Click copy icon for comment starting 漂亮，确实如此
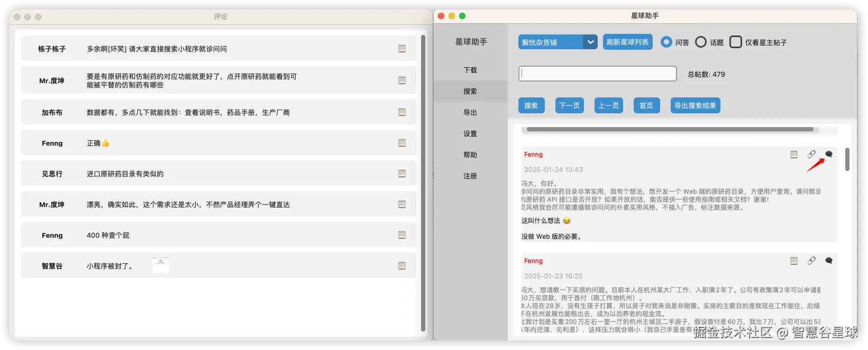This screenshot has height=350, width=868. [x=402, y=204]
